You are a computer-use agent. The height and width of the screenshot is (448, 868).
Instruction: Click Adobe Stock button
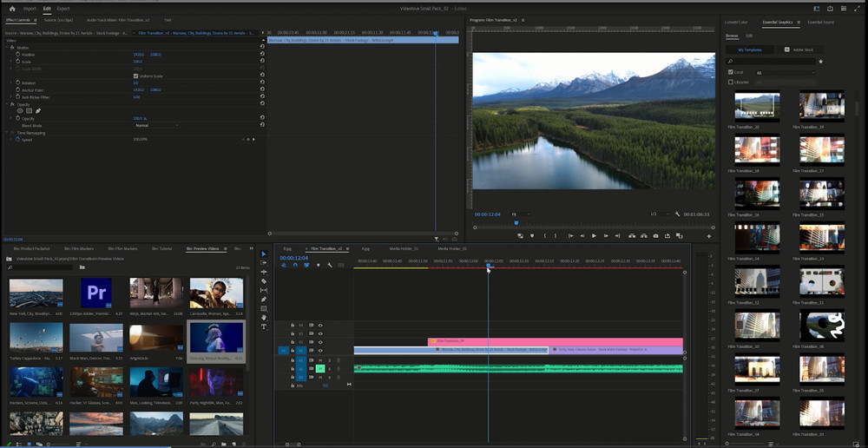799,49
